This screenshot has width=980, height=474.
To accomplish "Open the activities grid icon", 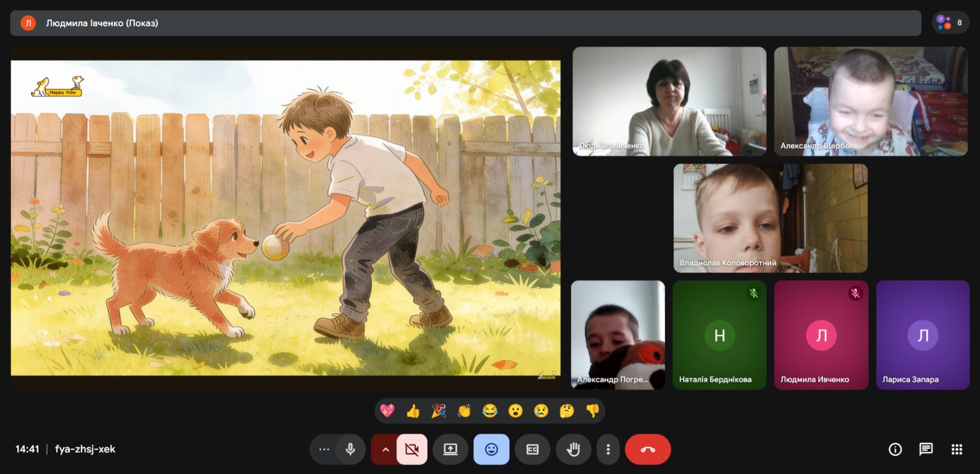I will coord(957,449).
